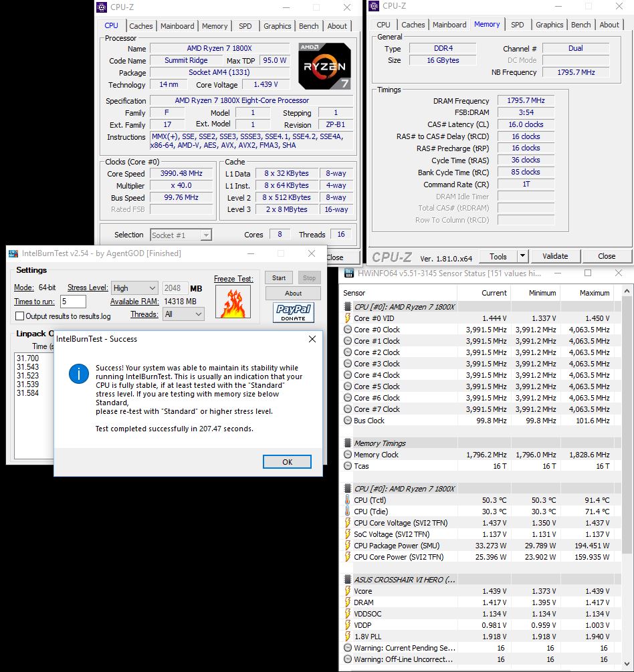Click the CPU-Z Core Speed value 3990.48 MHz

181,173
